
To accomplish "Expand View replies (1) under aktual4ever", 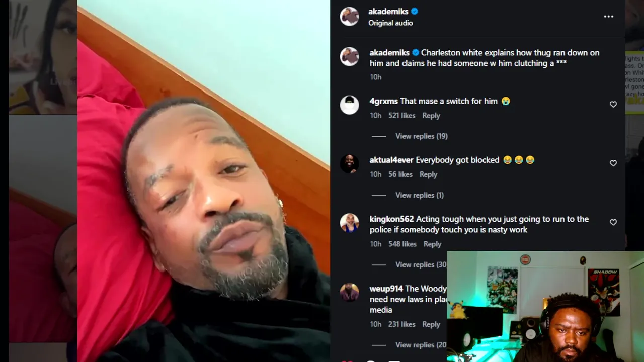I will (419, 195).
